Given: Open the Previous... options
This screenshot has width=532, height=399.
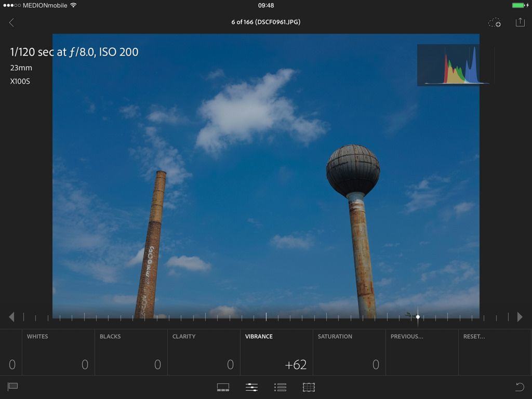Looking at the screenshot, I should click(422, 352).
